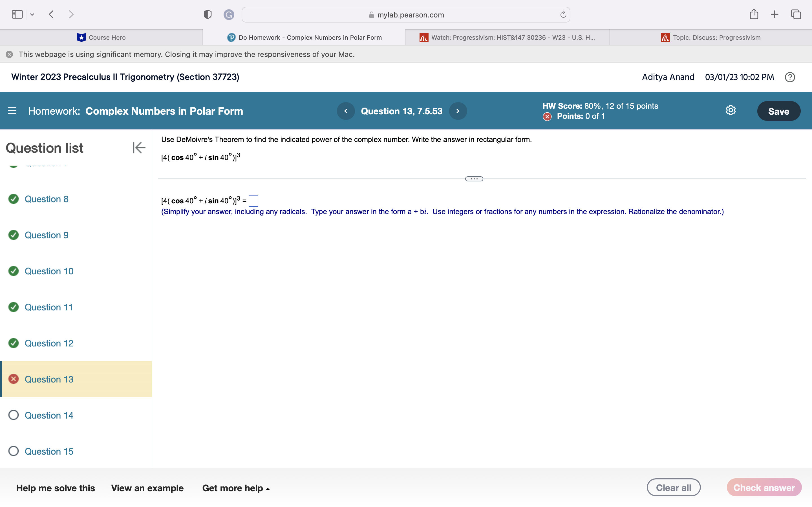Image resolution: width=812 pixels, height=507 pixels.
Task: Click the help question mark icon
Action: click(789, 77)
